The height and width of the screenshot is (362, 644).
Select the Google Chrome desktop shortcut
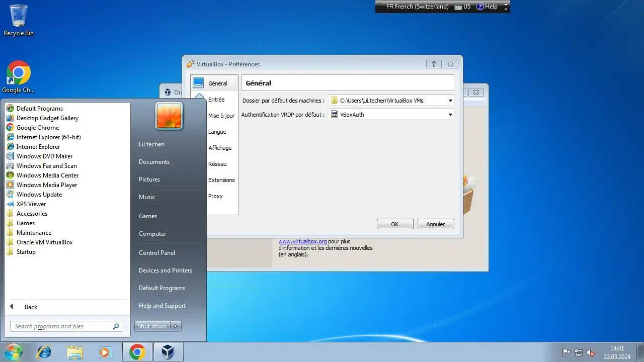coord(19,77)
